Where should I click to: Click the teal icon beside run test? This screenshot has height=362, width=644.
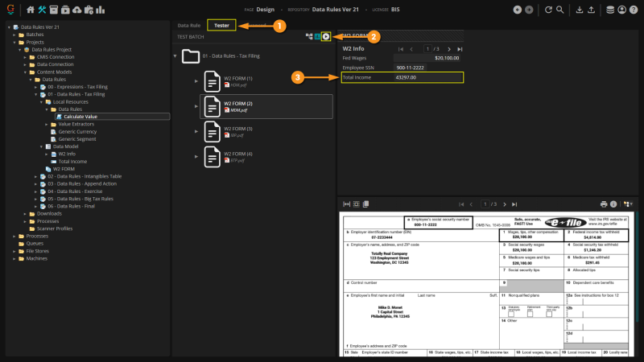317,36
